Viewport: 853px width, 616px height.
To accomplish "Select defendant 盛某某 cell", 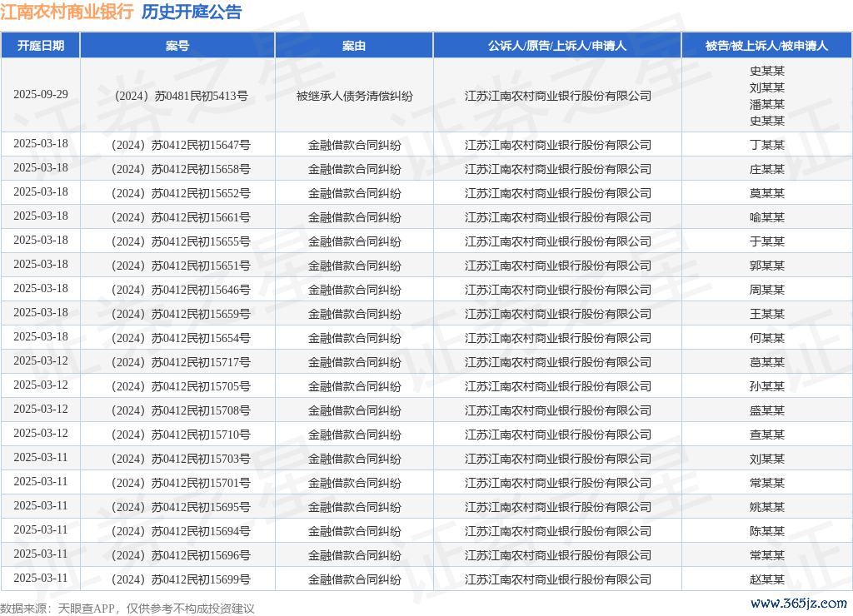I will coord(766,410).
